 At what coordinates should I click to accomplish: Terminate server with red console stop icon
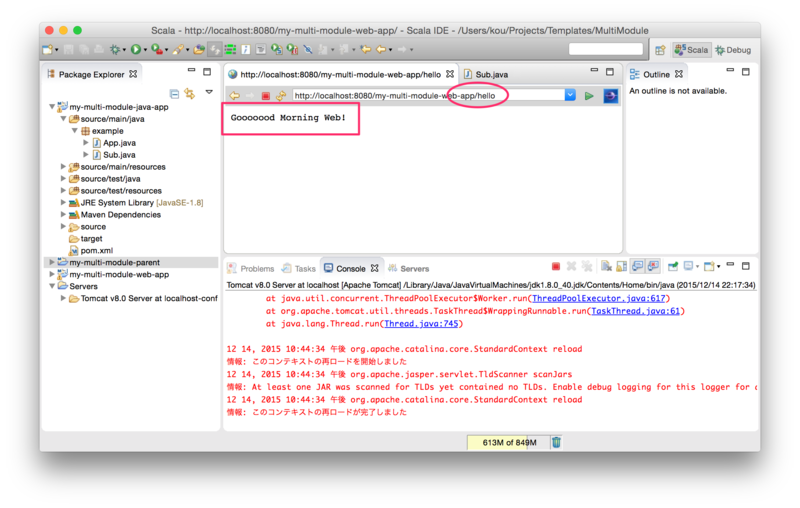(x=556, y=266)
